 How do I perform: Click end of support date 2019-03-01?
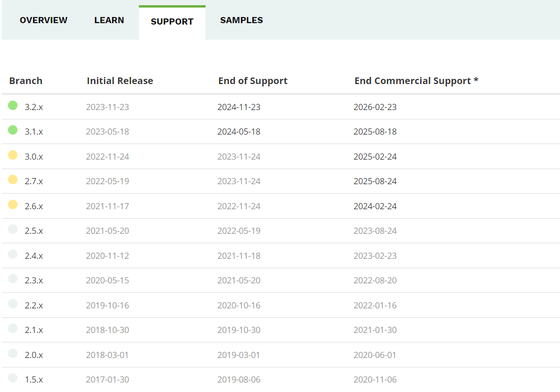coord(239,355)
